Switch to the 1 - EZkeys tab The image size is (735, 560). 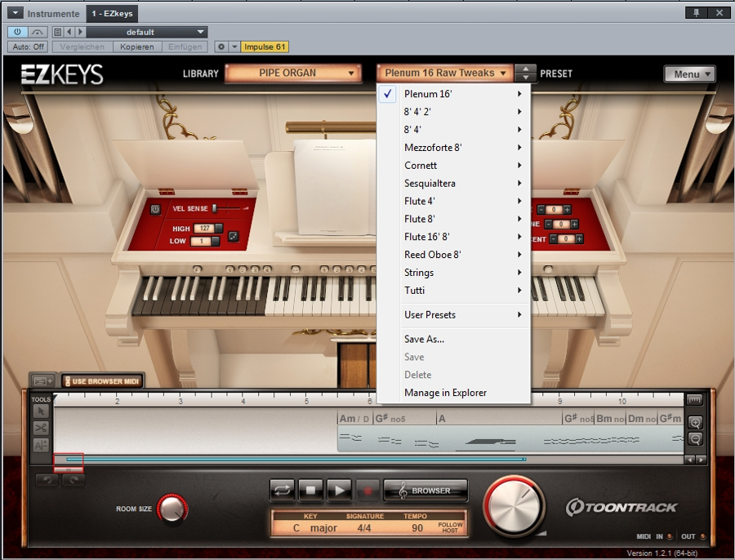[x=112, y=14]
